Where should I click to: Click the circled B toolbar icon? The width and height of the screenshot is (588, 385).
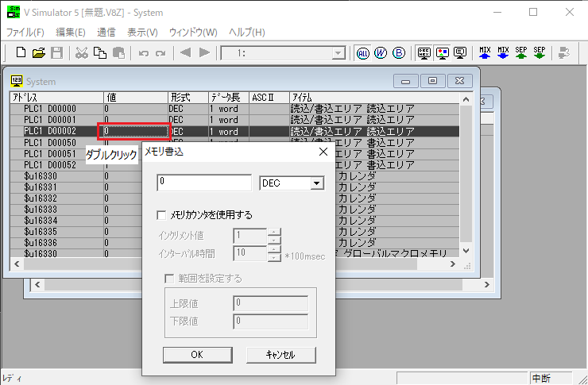tap(399, 53)
